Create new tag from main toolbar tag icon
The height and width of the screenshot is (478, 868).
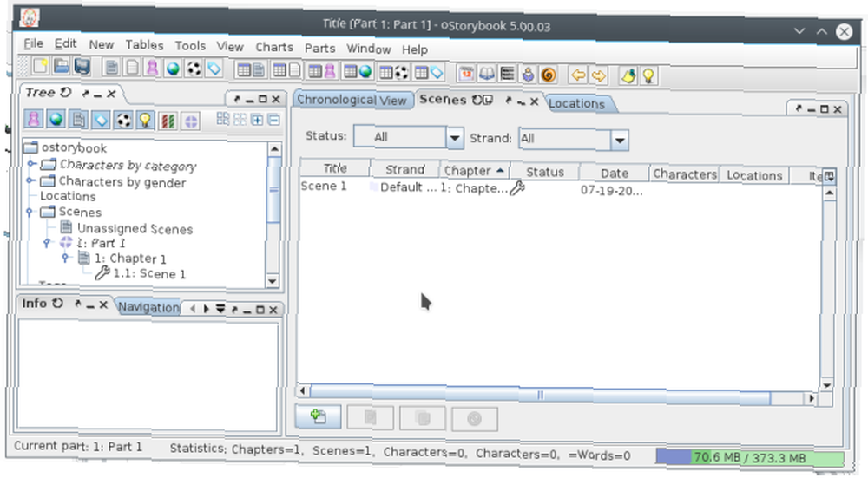pyautogui.click(x=214, y=69)
